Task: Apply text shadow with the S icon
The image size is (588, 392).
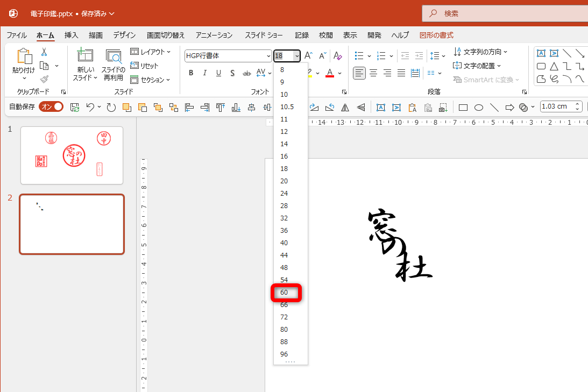Action: tap(232, 73)
